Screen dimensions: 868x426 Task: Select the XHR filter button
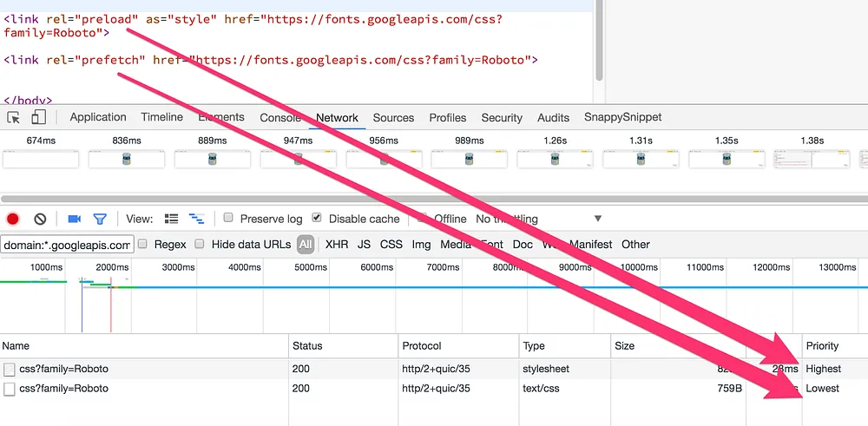pos(337,244)
